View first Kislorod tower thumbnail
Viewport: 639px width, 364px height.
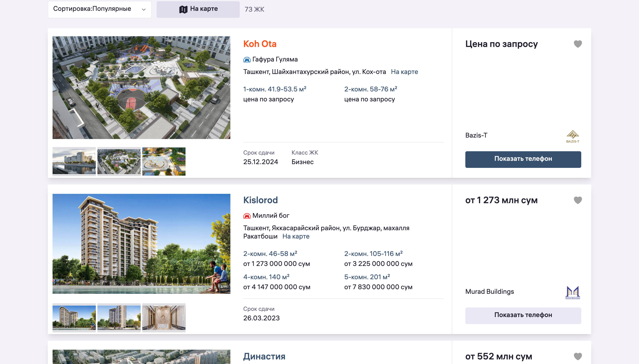pos(74,317)
